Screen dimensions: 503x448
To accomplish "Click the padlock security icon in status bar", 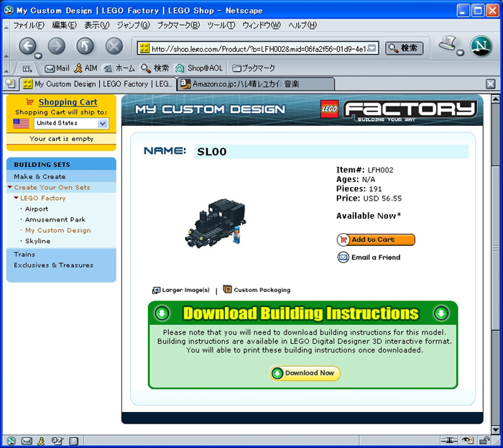I will click(x=484, y=441).
